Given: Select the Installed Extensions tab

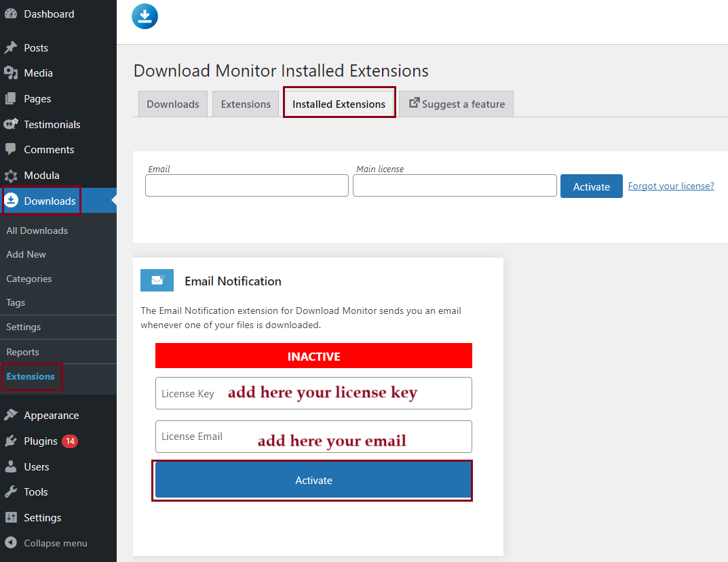Looking at the screenshot, I should pyautogui.click(x=339, y=104).
